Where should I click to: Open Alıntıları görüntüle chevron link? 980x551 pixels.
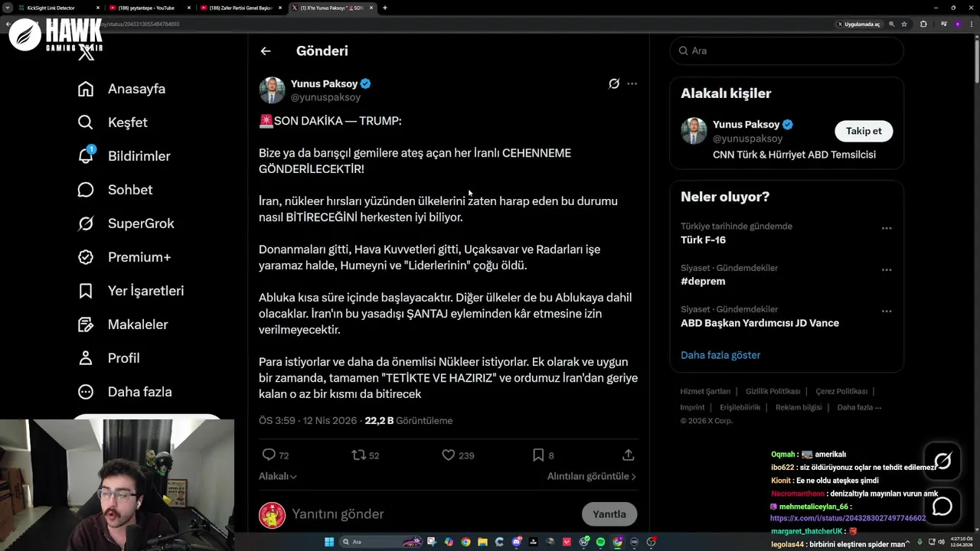pos(592,476)
